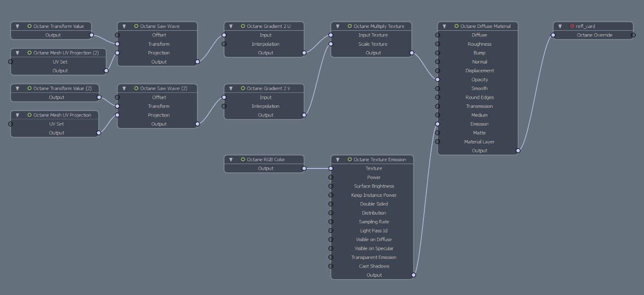The width and height of the screenshot is (644, 295).
Task: Click gear icon of Octane Diffuse Material
Action: (x=457, y=26)
